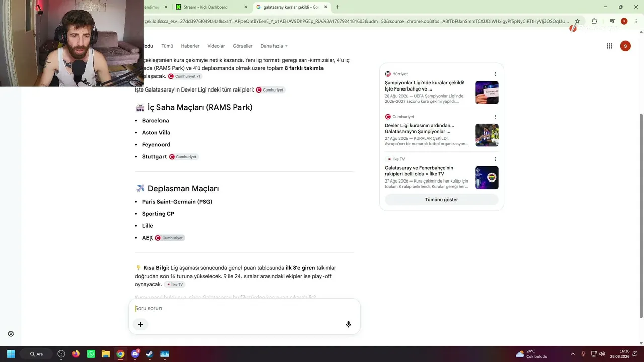The width and height of the screenshot is (644, 362).
Task: Open more options for the İlke TV result
Action: pos(495,159)
